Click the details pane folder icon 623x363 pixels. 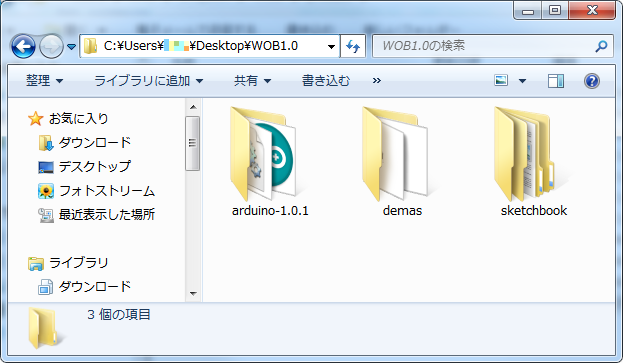tap(45, 328)
